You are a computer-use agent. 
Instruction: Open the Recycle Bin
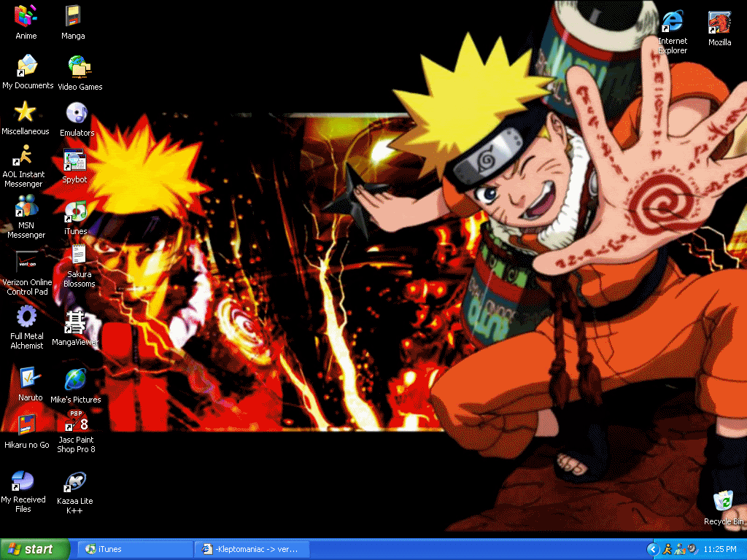pos(723,502)
